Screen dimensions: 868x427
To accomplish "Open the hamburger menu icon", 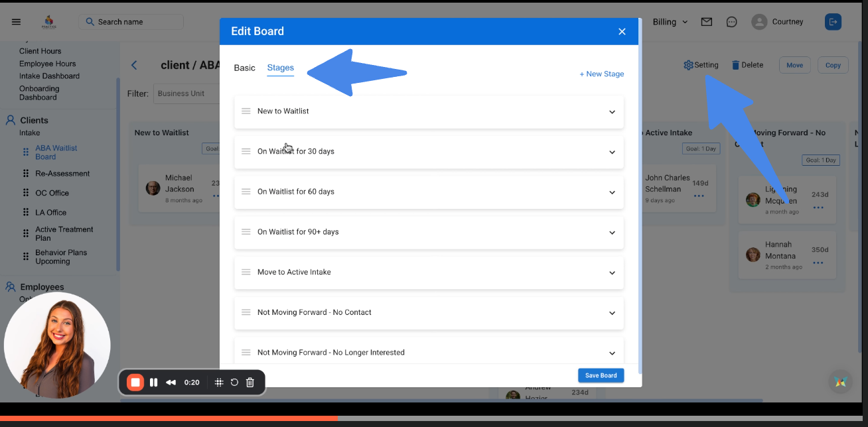I will tap(17, 22).
